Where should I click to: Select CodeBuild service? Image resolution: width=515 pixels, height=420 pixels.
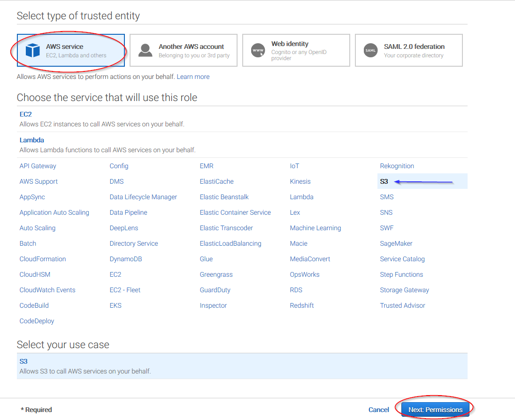[34, 305]
